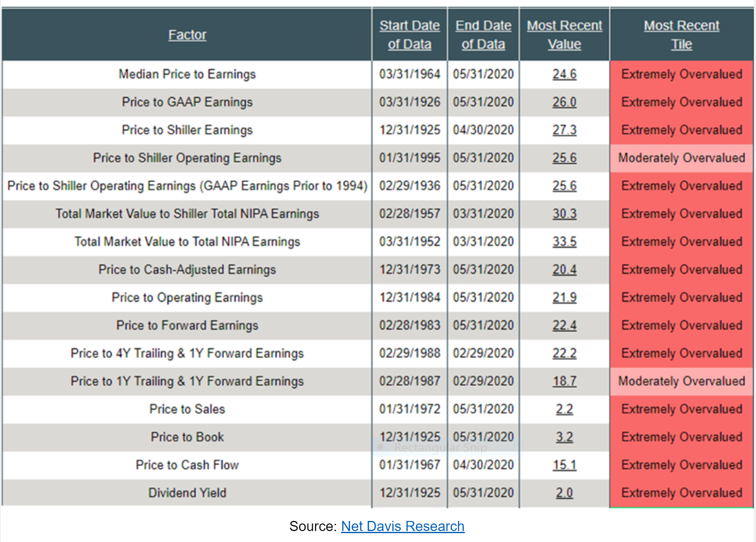Image resolution: width=756 pixels, height=542 pixels.
Task: Click the Moderately Overvalued tile for Shiller Operating Earnings
Action: pos(681,158)
